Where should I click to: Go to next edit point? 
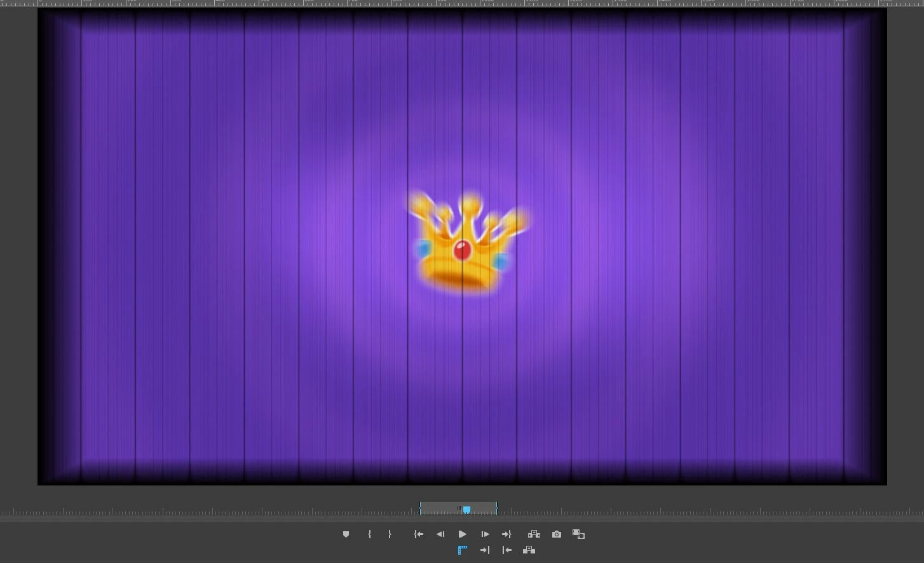pos(485,550)
